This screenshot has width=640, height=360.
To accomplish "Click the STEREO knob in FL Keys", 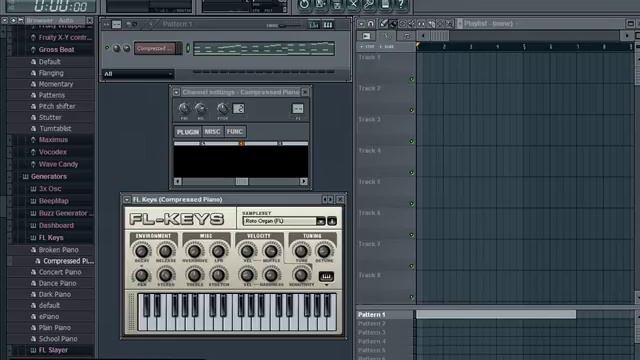I will click(165, 276).
